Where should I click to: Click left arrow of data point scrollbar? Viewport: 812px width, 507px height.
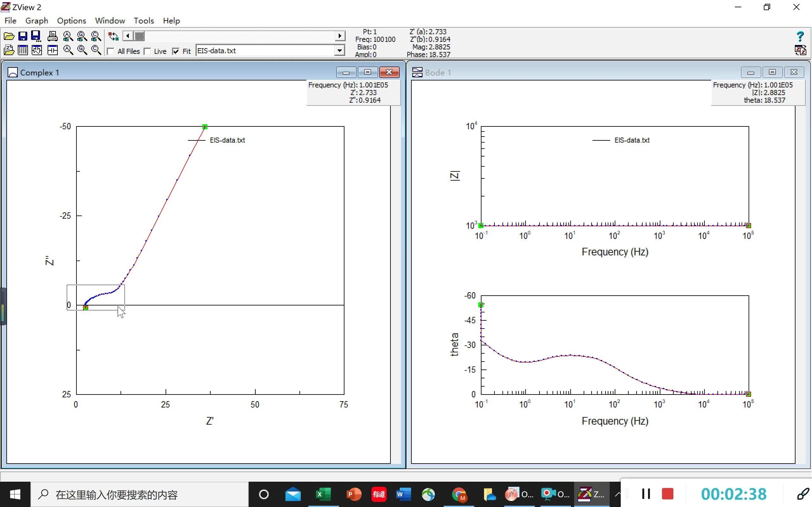[x=128, y=36]
